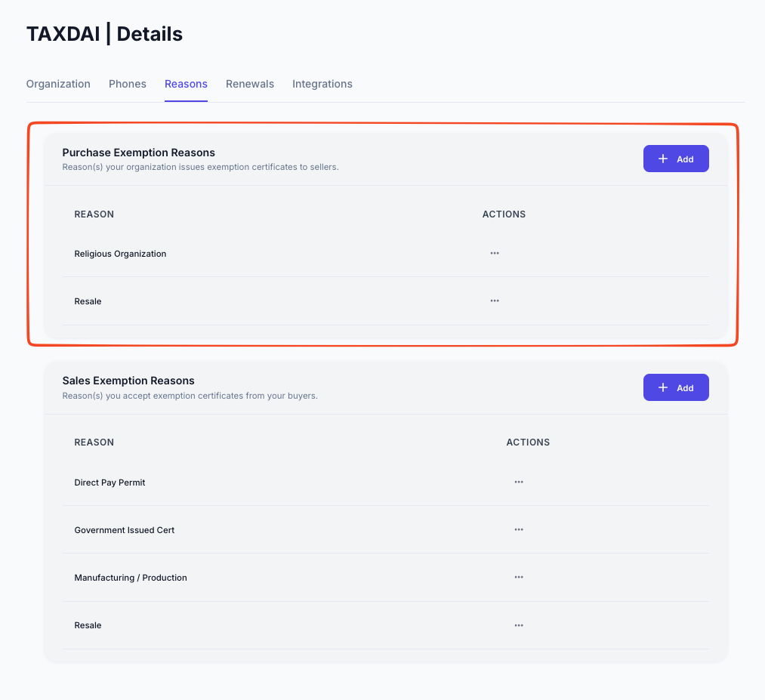The image size is (765, 700).
Task: Open actions menu for Religious Organization row
Action: tap(495, 254)
